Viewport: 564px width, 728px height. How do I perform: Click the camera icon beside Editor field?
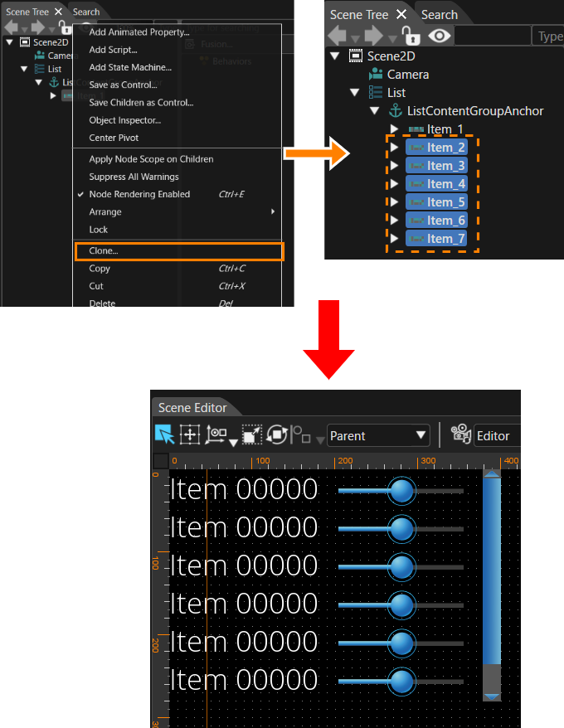(461, 434)
